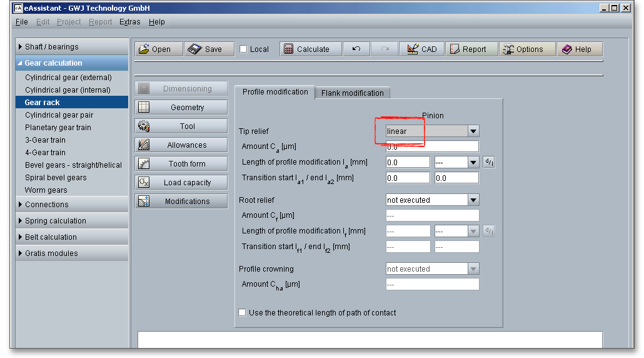Click the Amount Ca input field
The height and width of the screenshot is (358, 644).
tap(432, 147)
